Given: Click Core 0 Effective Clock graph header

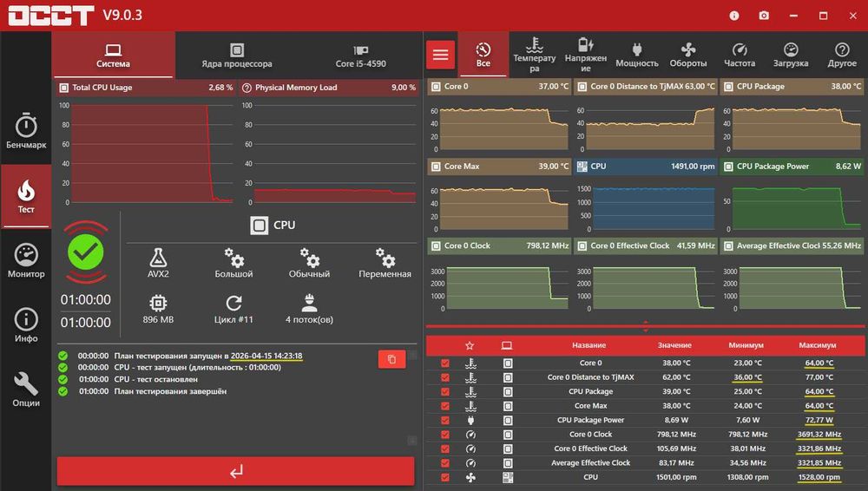Looking at the screenshot, I should [646, 245].
